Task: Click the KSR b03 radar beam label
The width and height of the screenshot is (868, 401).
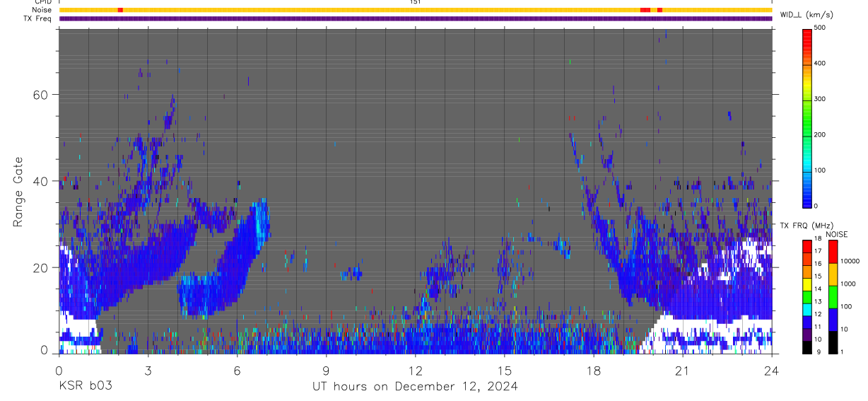Action: [84, 386]
